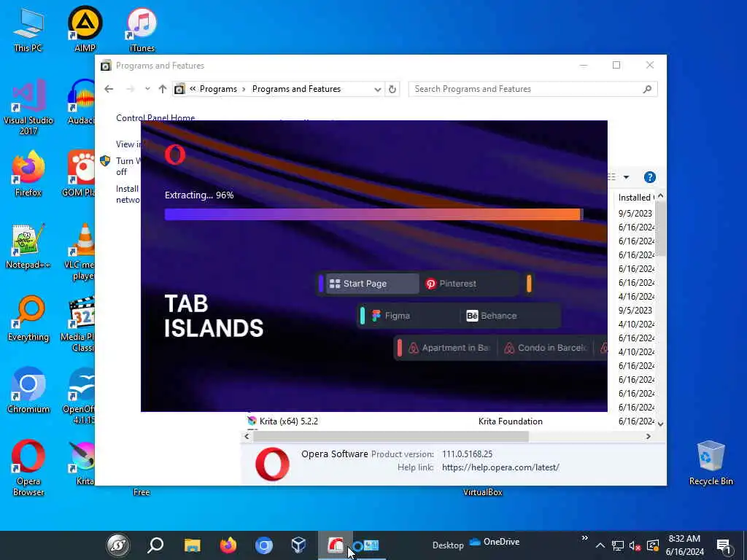Click the horizontal scrollbar of programs list
This screenshot has height=560, width=747.
coord(391,436)
